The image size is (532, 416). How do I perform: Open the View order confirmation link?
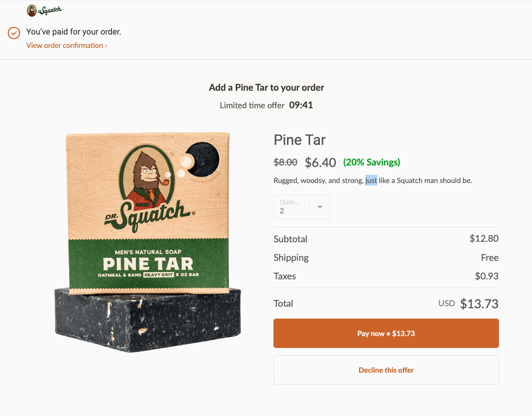tap(65, 45)
